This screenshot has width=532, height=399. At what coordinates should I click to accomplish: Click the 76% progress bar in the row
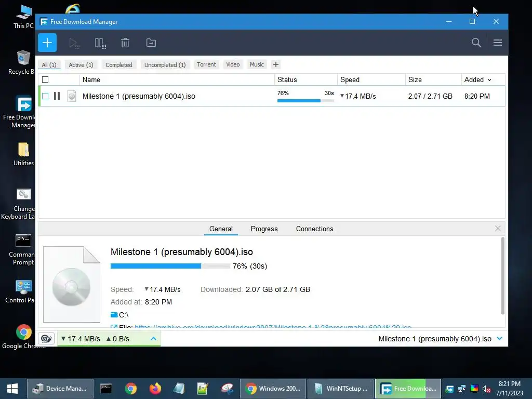click(x=305, y=100)
